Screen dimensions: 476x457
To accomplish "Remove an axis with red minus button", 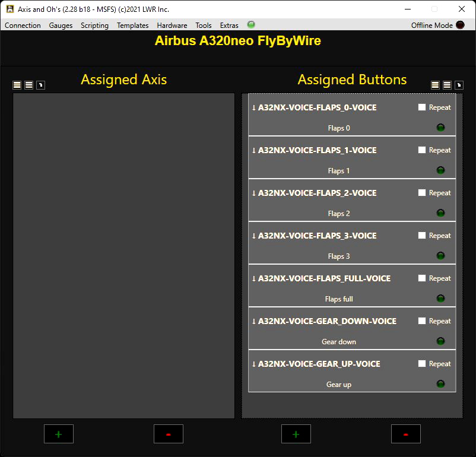I will [169, 434].
